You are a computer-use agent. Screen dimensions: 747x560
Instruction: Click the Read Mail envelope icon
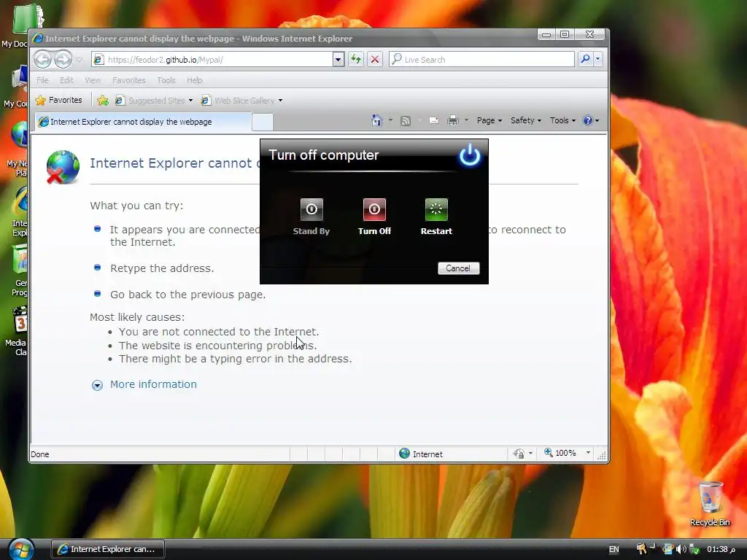(434, 120)
